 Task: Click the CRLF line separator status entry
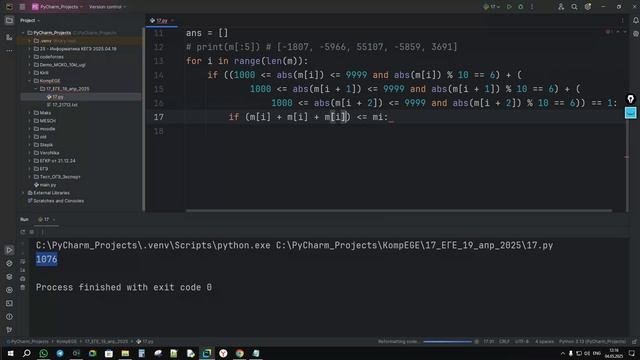click(x=504, y=341)
